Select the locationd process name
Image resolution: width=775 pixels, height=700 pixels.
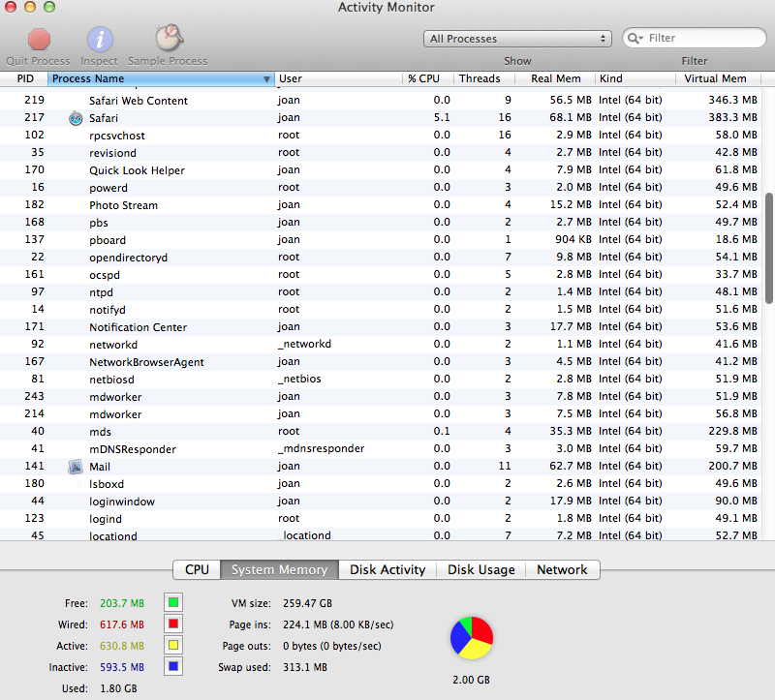click(113, 536)
